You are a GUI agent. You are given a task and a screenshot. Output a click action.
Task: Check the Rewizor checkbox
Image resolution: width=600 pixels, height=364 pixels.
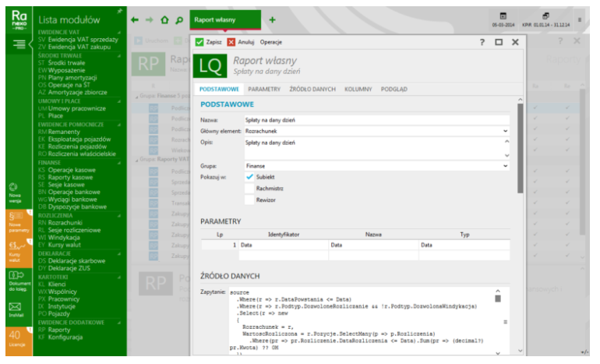(249, 200)
